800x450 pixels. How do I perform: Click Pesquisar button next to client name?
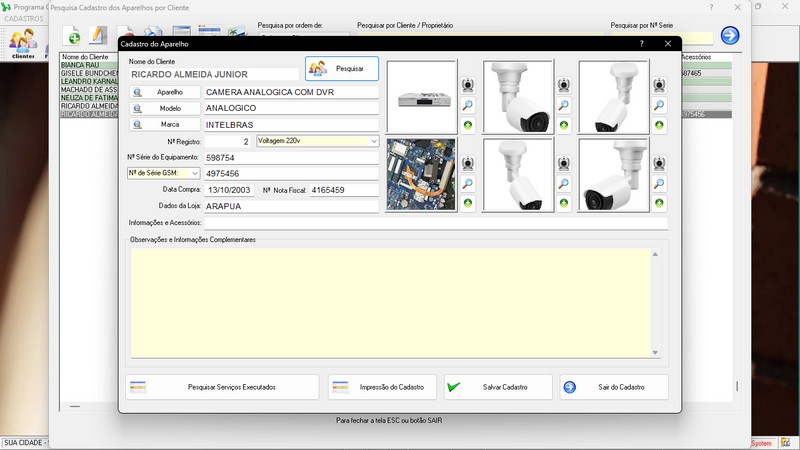342,69
